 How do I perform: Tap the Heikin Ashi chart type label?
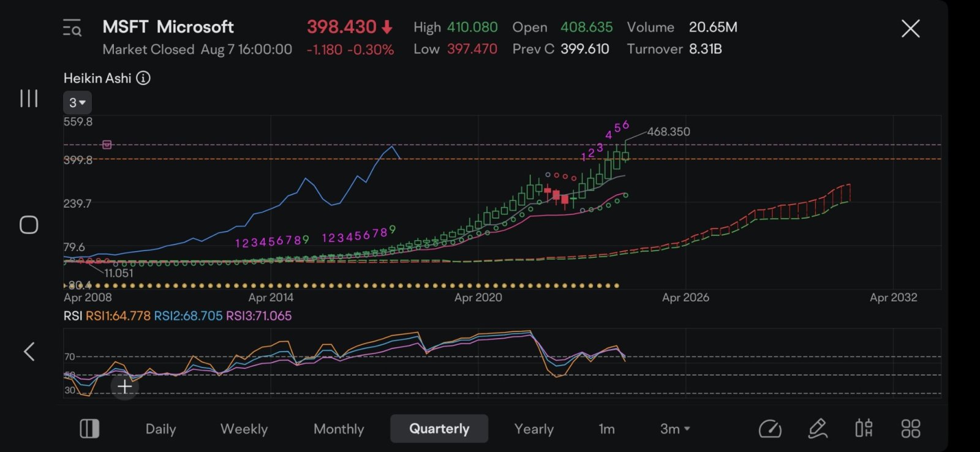pyautogui.click(x=97, y=78)
